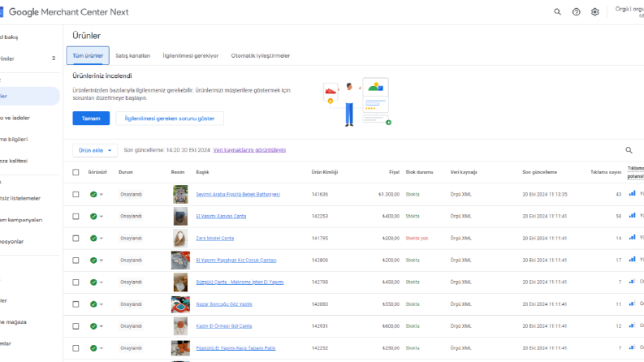Viewport: 644px width, 362px height.
Task: Click product ID 142931
Action: (x=319, y=326)
